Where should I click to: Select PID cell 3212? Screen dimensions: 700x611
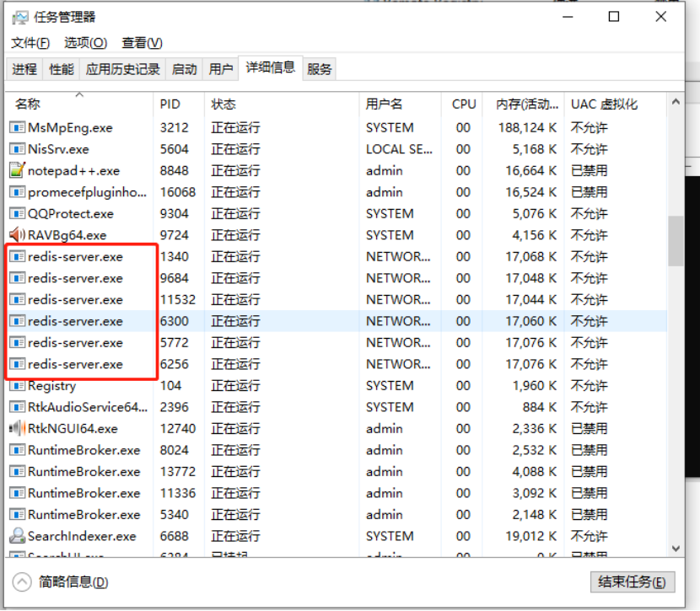click(x=174, y=127)
